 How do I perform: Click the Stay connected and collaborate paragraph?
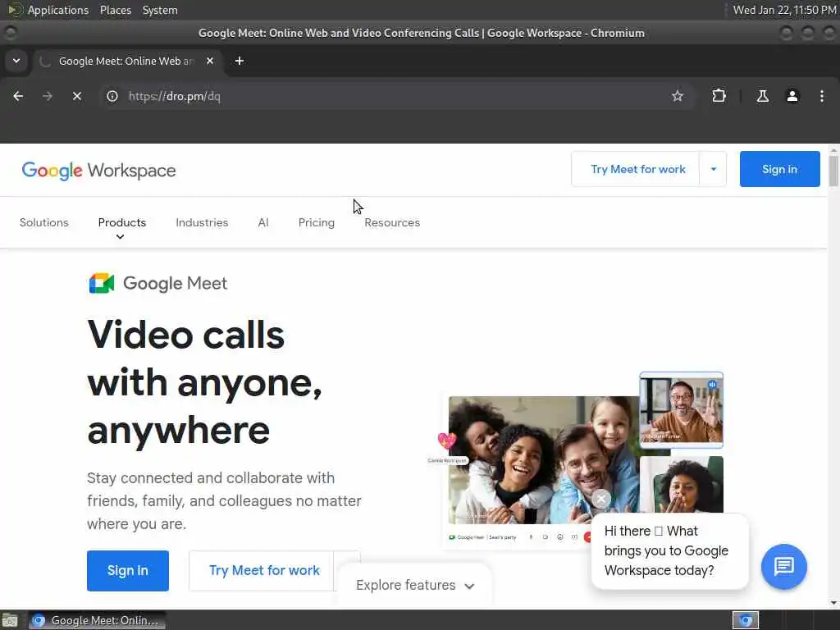(224, 501)
